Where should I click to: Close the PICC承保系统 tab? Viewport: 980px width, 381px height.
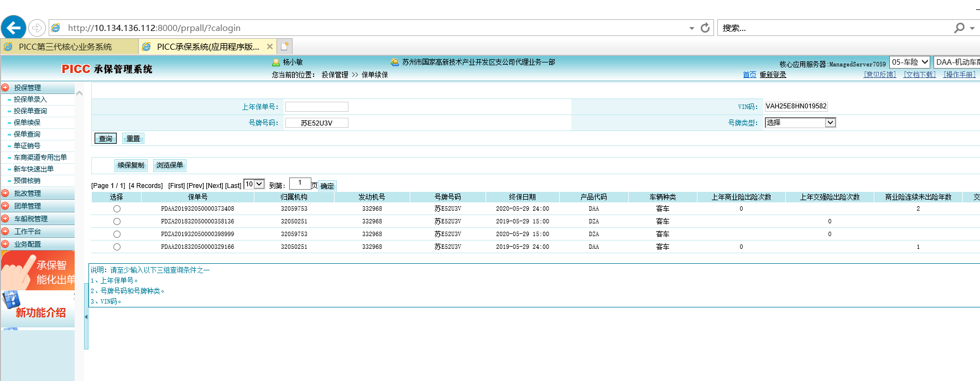point(270,46)
